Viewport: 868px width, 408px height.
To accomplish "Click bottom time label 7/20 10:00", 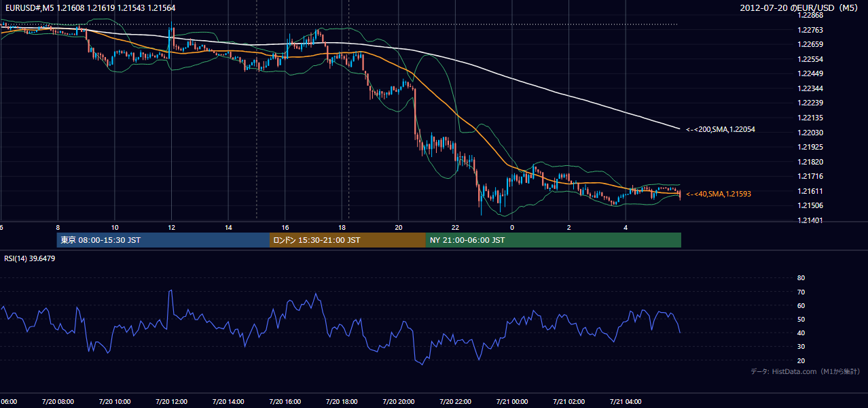I will click(114, 402).
